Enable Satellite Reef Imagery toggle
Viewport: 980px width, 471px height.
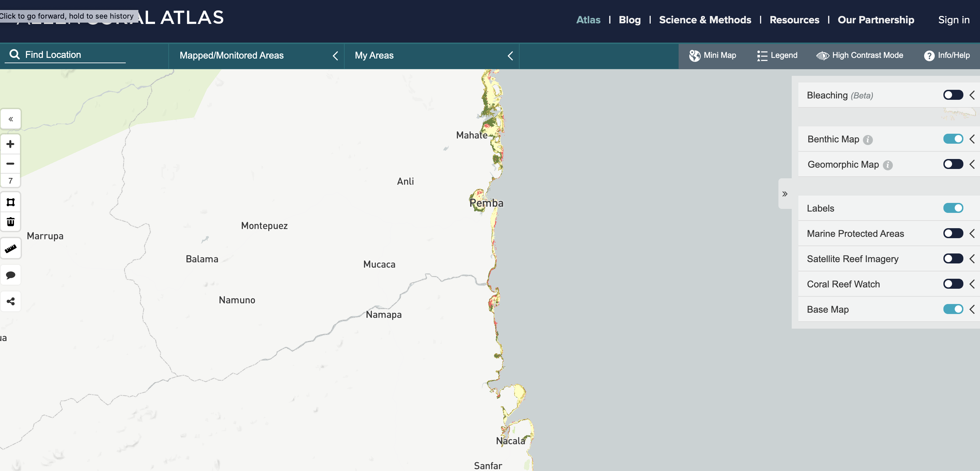pyautogui.click(x=953, y=259)
